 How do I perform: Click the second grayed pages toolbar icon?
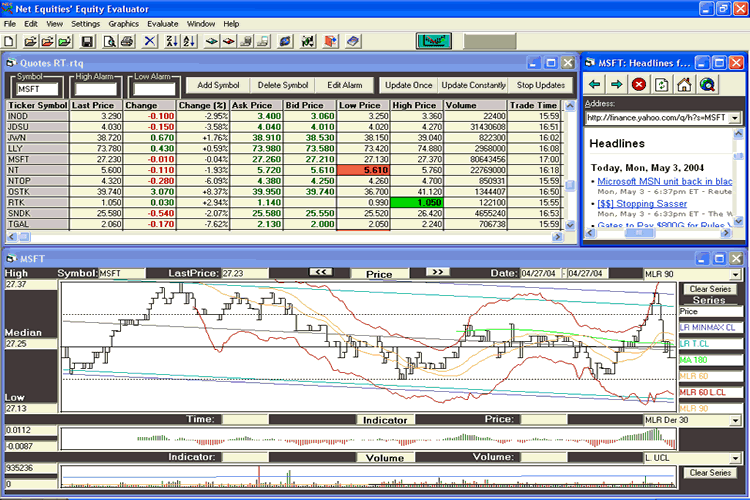tap(263, 42)
